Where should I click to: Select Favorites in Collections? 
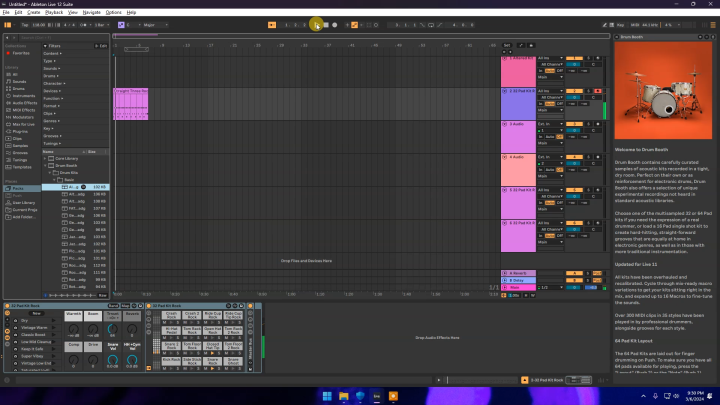20,52
